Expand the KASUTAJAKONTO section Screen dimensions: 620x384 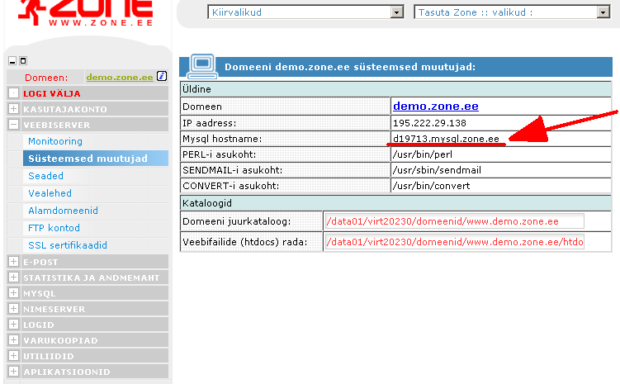13,109
